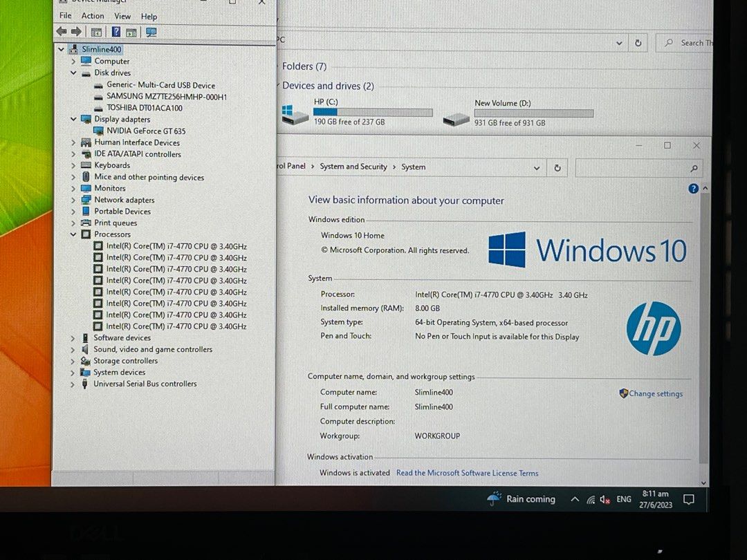This screenshot has height=560, width=747.
Task: Collapse the Processors category
Action: 73,234
